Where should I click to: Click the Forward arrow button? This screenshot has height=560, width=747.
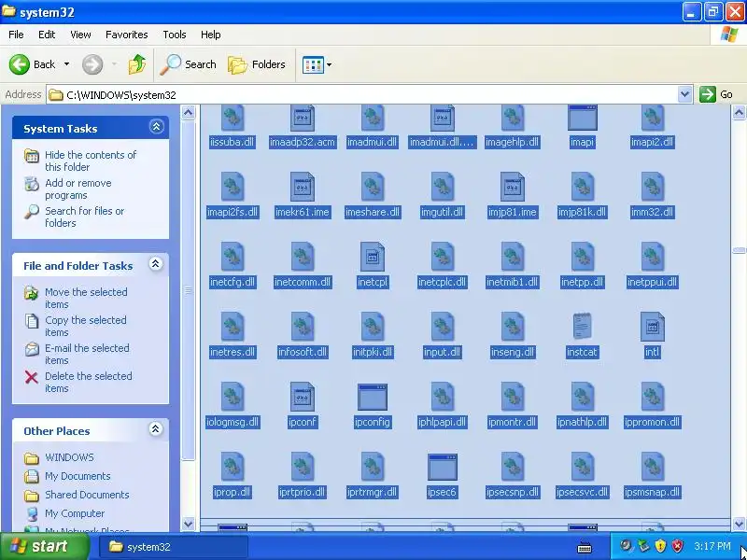point(92,64)
